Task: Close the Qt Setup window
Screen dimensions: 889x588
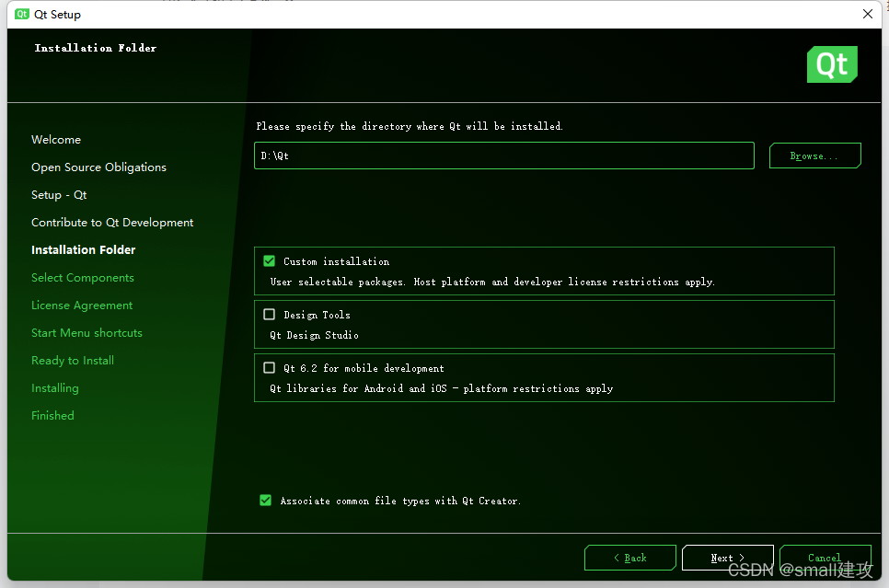Action: 868,14
